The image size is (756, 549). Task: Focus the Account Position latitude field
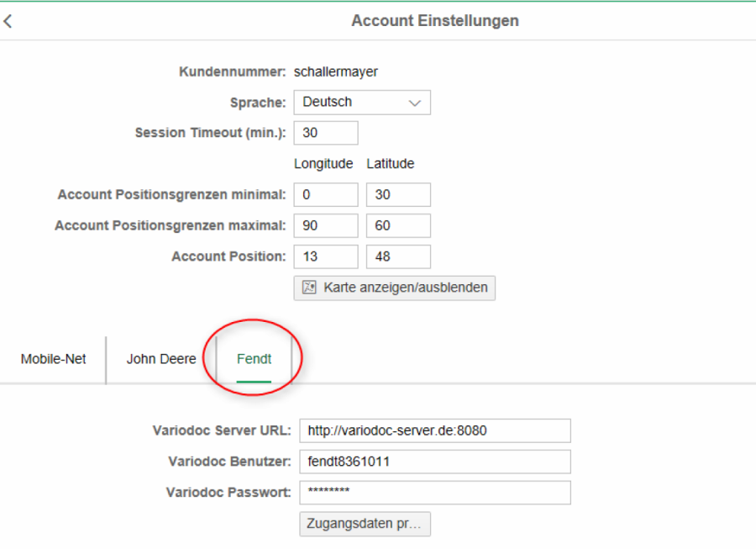[398, 257]
